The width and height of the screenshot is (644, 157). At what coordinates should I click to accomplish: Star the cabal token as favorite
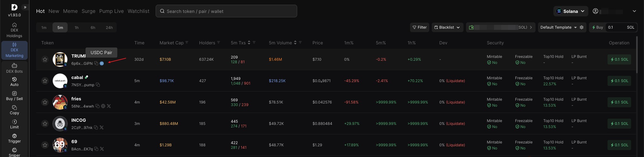pos(45,81)
